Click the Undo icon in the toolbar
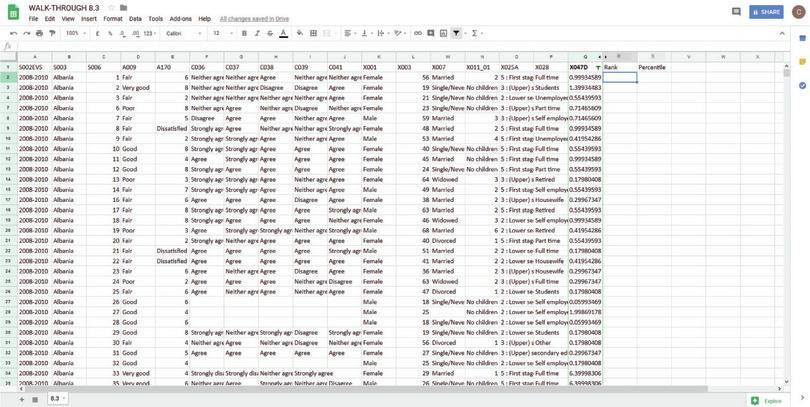The width and height of the screenshot is (810, 407). 14,33
